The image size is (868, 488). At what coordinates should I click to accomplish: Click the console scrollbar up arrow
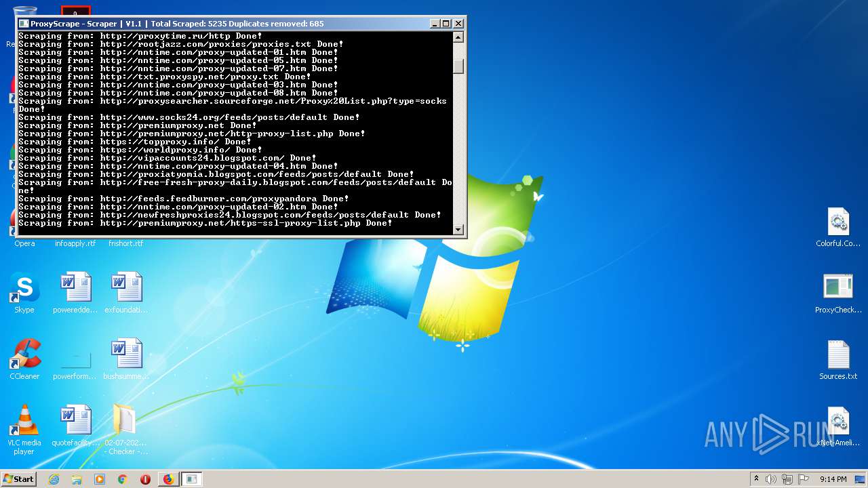click(x=458, y=37)
